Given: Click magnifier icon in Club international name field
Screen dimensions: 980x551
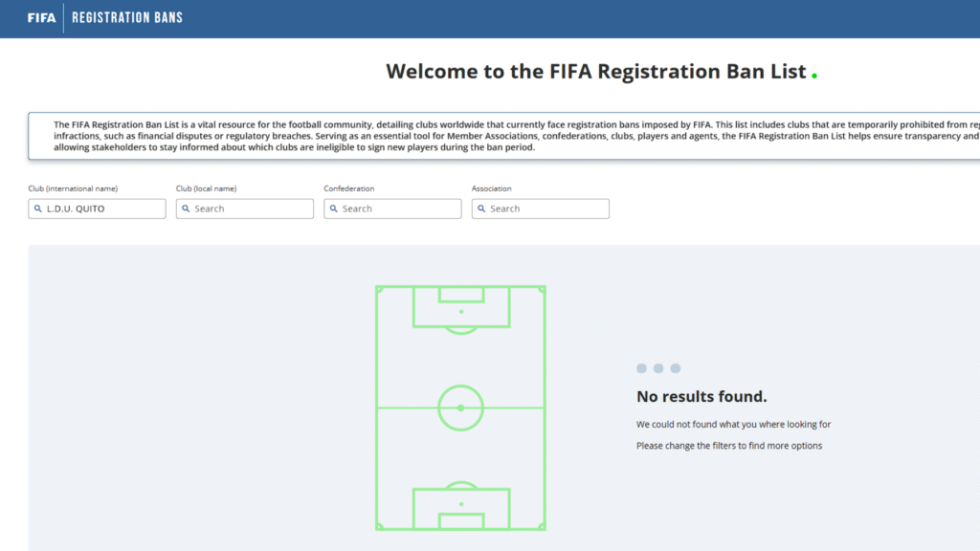Looking at the screenshot, I should click(x=38, y=209).
